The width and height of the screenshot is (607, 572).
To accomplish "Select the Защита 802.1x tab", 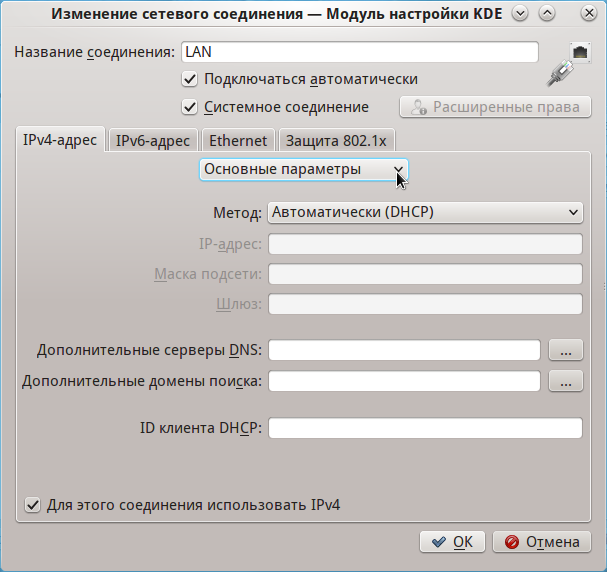I will pyautogui.click(x=337, y=141).
